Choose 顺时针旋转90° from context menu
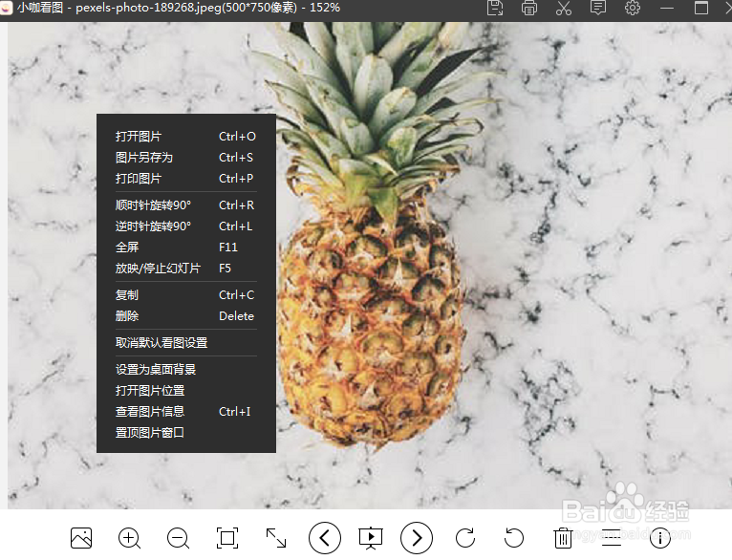732x560 pixels. point(186,205)
